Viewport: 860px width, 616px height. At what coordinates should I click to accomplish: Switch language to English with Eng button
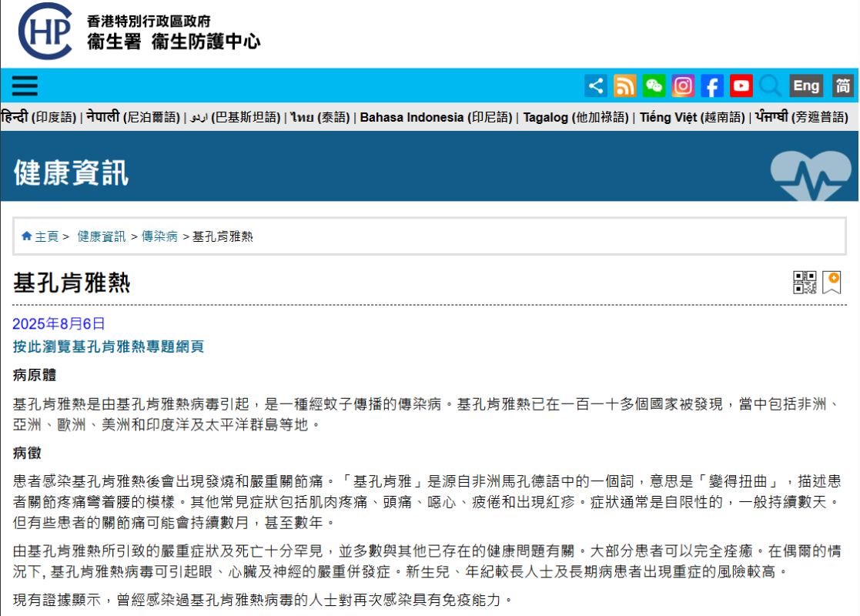tap(806, 85)
